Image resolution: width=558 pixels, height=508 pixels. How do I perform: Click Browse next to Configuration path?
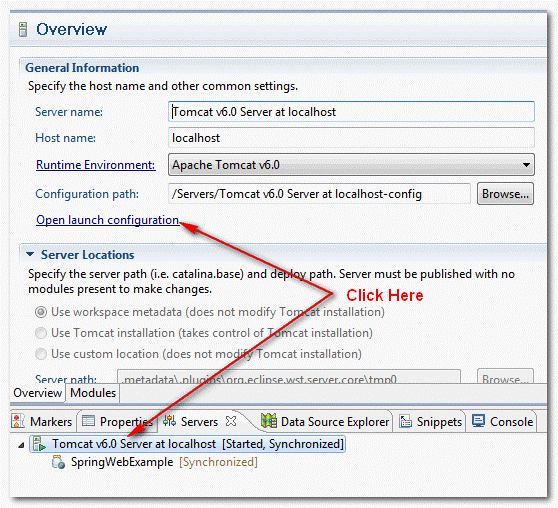[505, 194]
